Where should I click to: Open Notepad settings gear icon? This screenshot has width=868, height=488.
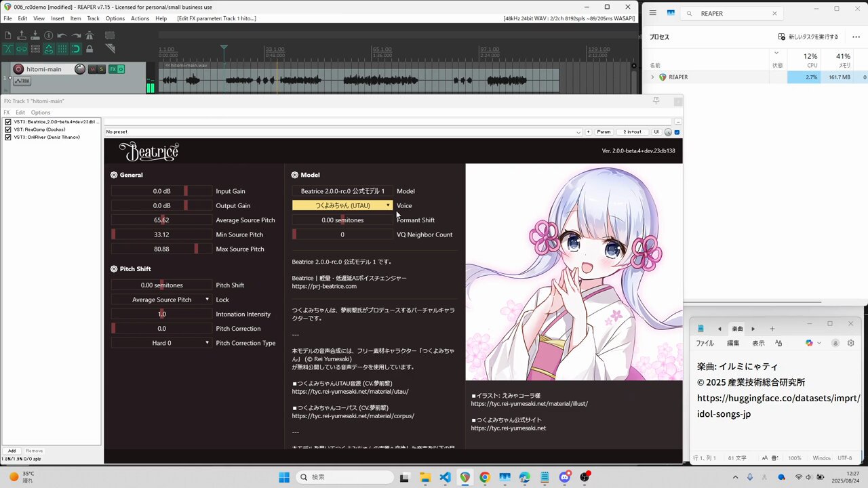coord(851,344)
